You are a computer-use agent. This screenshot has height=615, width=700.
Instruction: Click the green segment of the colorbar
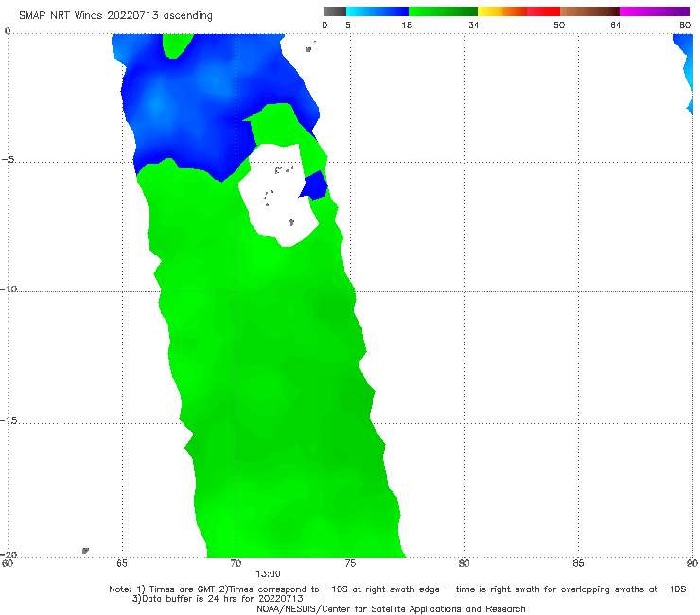(x=443, y=11)
